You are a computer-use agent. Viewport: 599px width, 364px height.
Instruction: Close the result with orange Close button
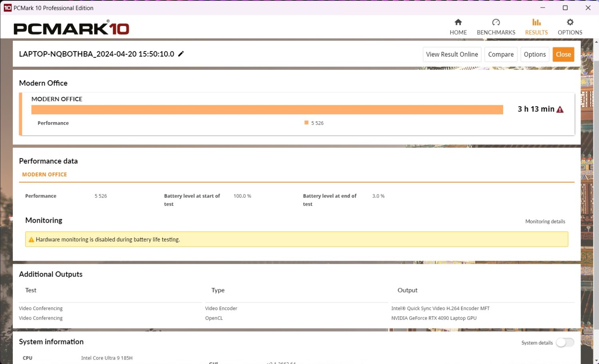(563, 54)
